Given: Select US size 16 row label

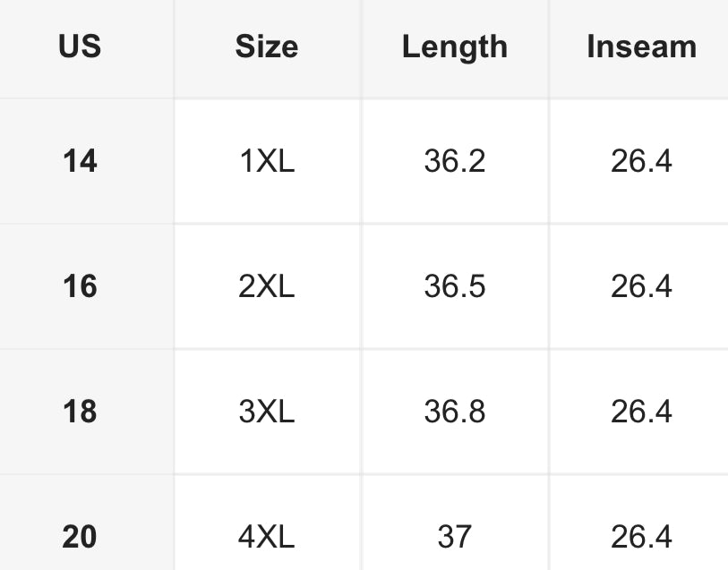Looking at the screenshot, I should pyautogui.click(x=80, y=286).
